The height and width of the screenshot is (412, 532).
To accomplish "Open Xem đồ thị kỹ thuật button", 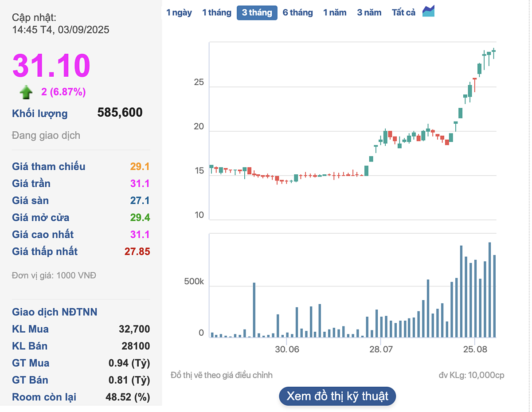I will 337,396.
